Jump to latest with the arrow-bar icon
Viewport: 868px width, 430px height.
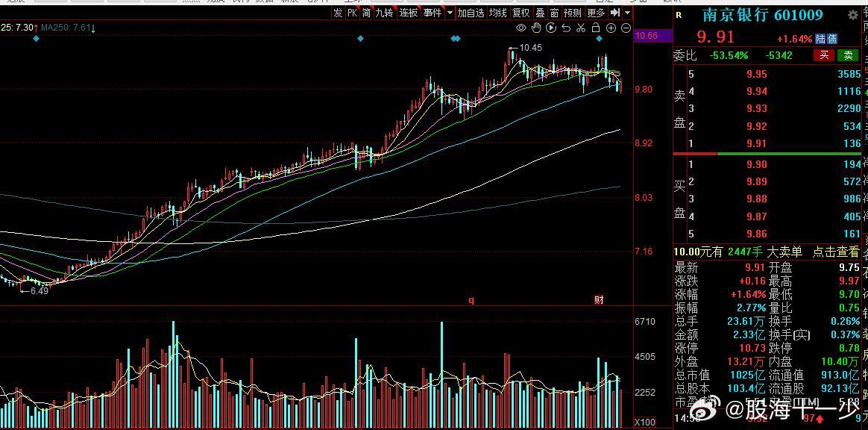click(x=614, y=12)
